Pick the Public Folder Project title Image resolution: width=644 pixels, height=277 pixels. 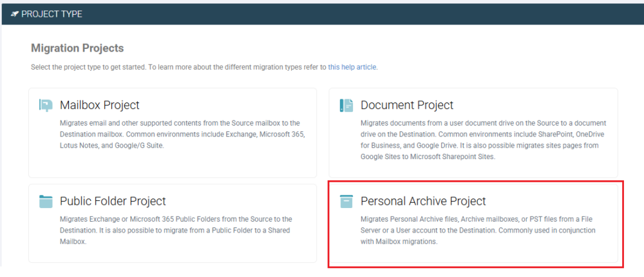[x=113, y=201]
